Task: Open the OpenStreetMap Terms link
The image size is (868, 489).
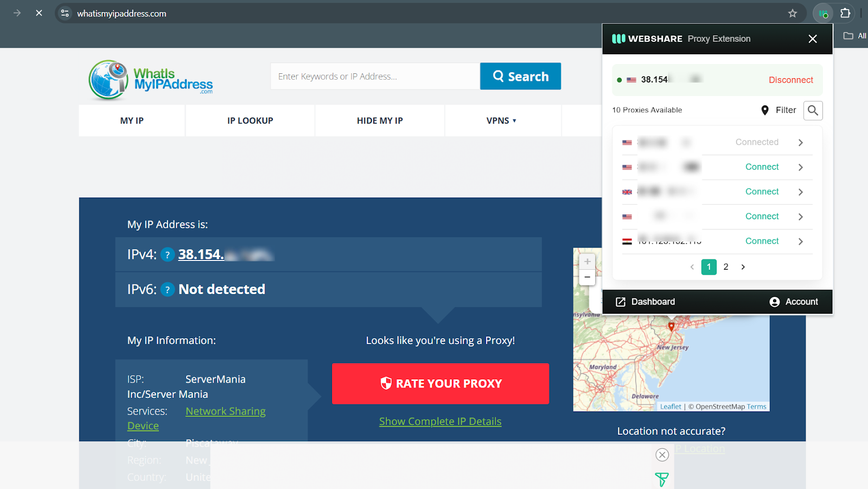Action: [756, 407]
